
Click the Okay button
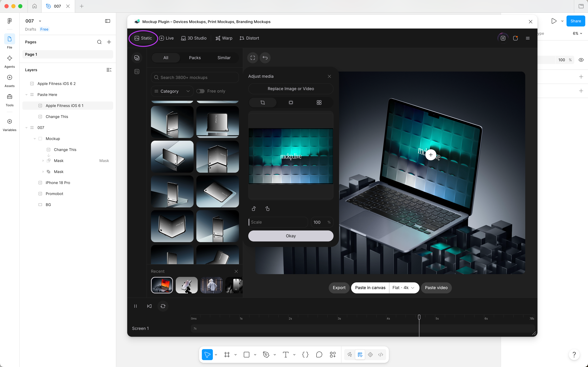[x=291, y=236]
